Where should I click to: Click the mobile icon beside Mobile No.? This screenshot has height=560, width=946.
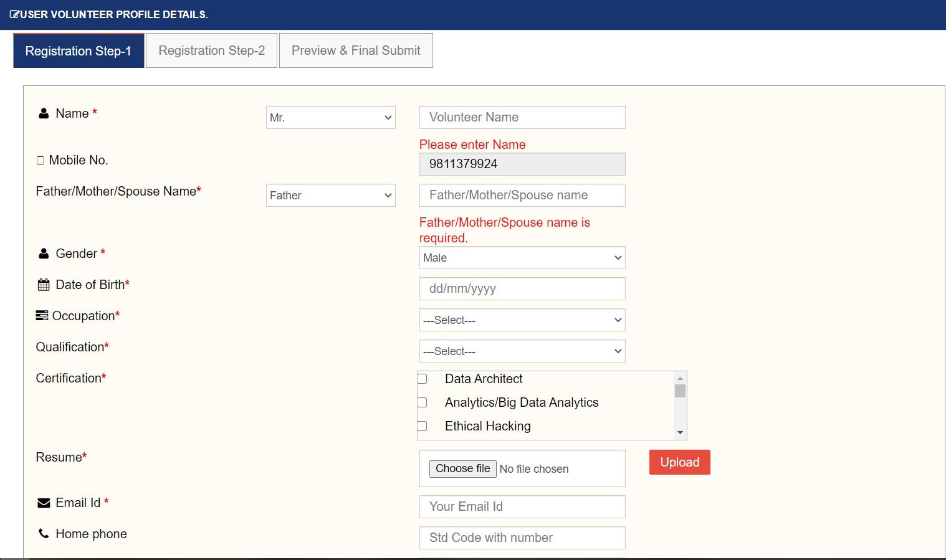(41, 161)
